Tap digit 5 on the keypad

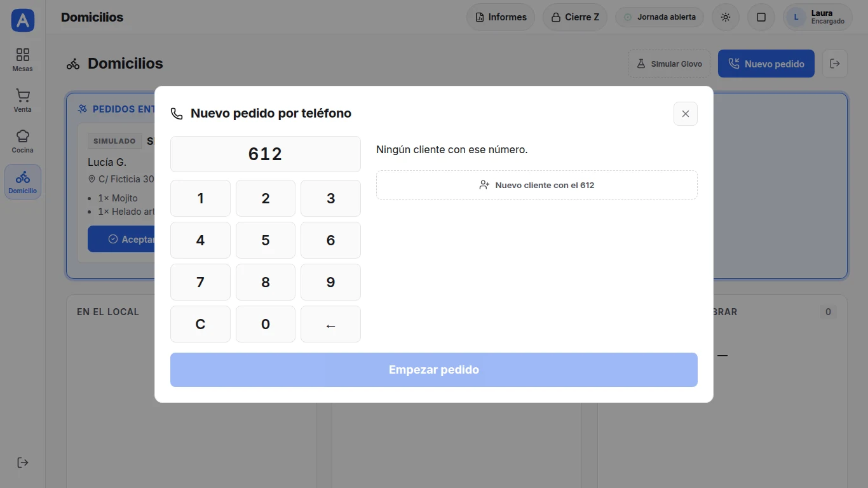266,240
